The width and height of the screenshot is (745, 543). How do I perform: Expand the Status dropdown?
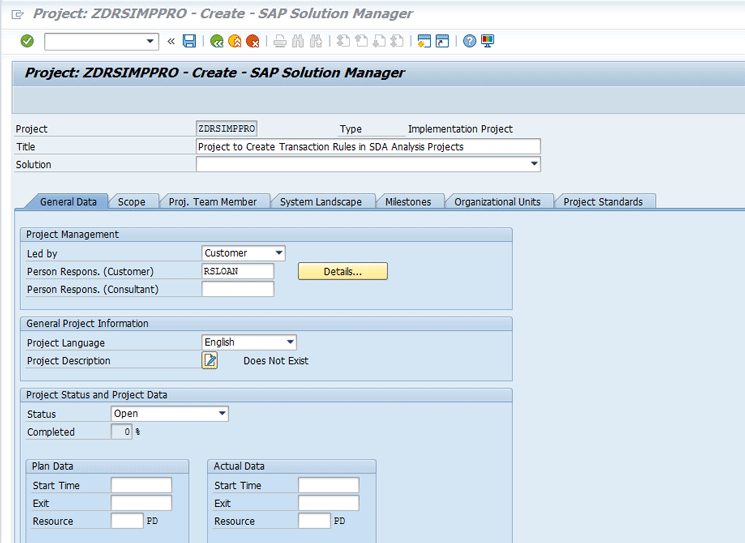[222, 414]
